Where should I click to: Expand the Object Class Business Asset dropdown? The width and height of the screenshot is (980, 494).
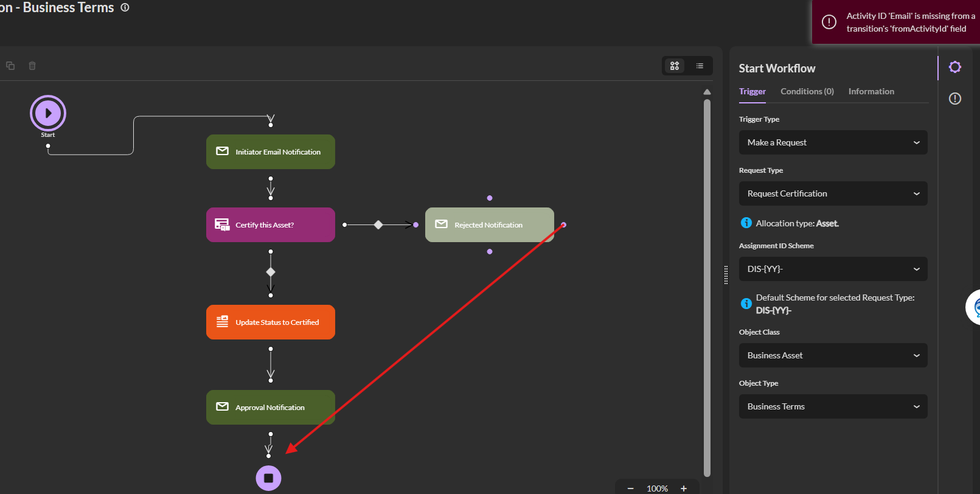click(833, 355)
